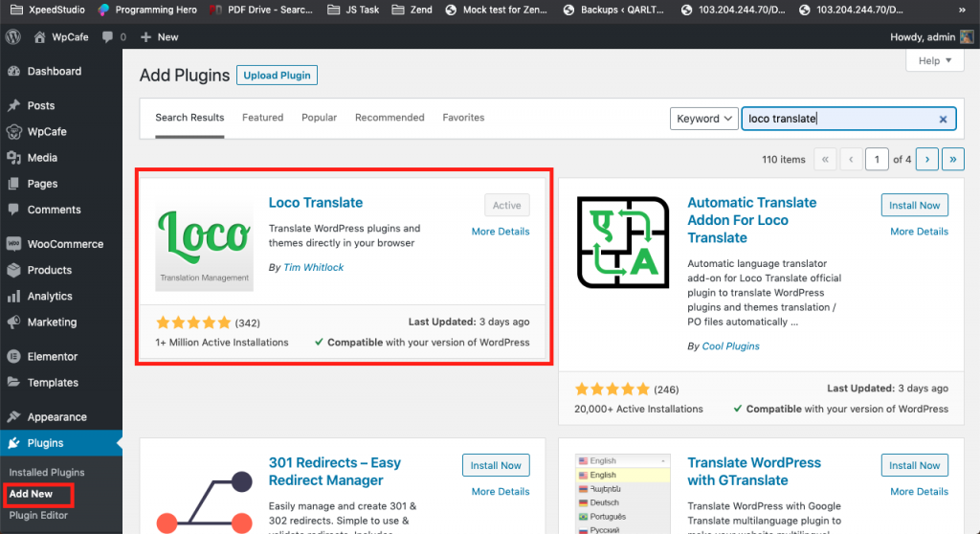This screenshot has height=534, width=980.
Task: Install Automatic Translate Addon For Loco Translate
Action: click(x=914, y=205)
